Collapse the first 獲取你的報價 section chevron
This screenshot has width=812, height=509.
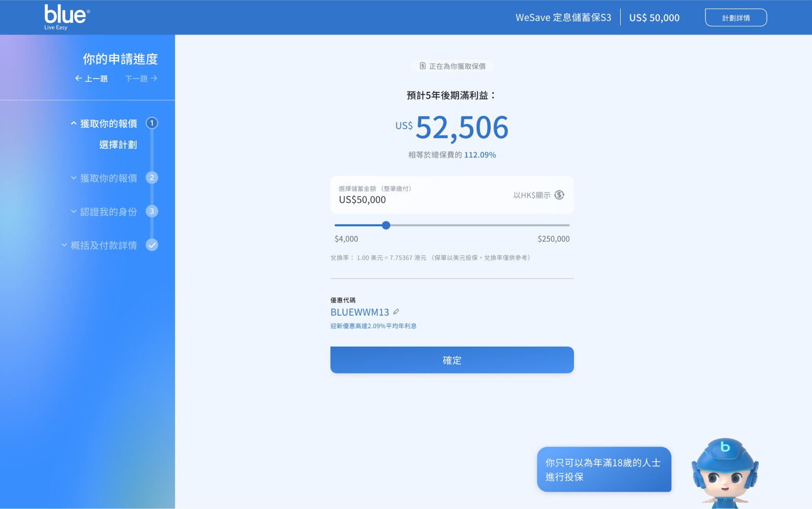point(74,123)
